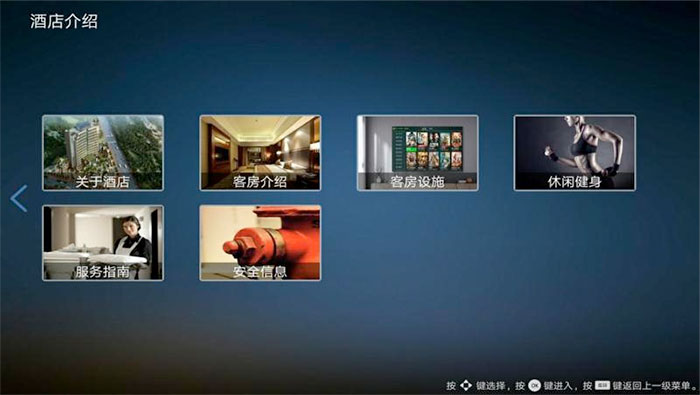700x395 pixels.
Task: Click the 客房介绍 caption label
Action: point(260,182)
